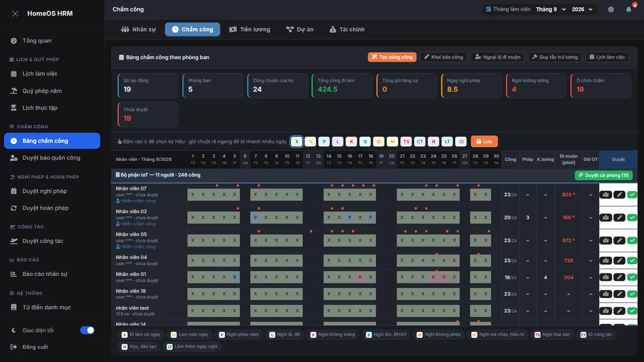
Task: Go to Tổng quan in the sidebar
Action: click(52, 41)
